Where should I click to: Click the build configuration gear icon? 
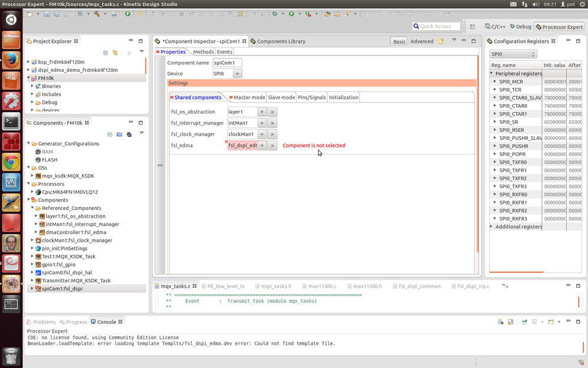[x=80, y=14]
